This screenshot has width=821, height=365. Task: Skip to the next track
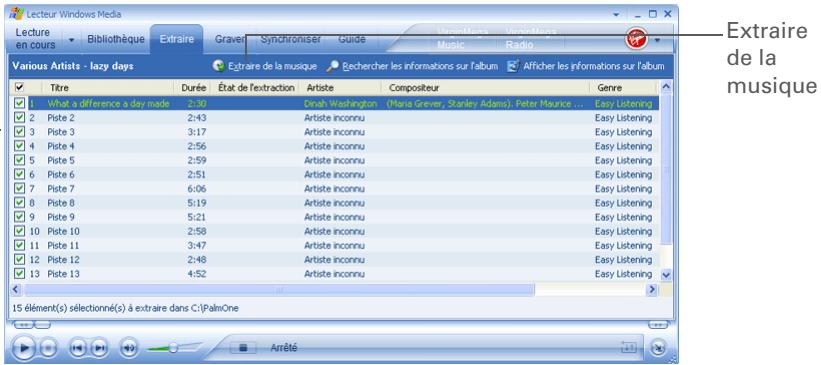[99, 348]
